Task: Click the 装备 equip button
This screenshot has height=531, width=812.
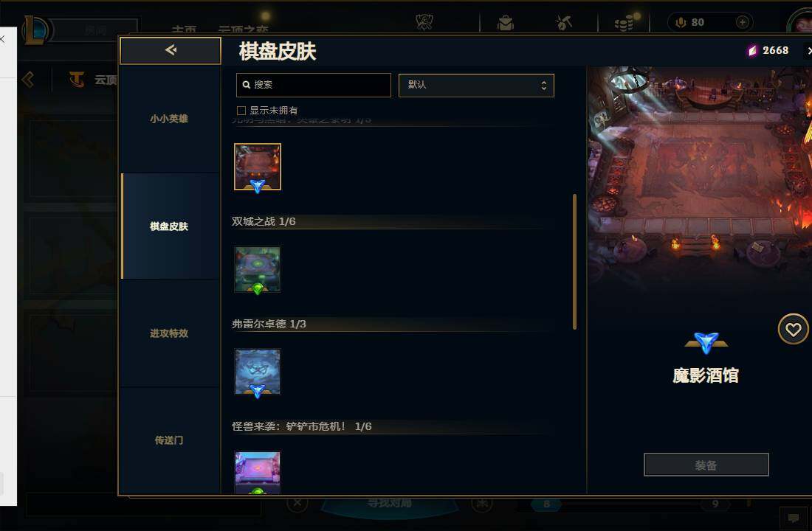Action: tap(706, 465)
